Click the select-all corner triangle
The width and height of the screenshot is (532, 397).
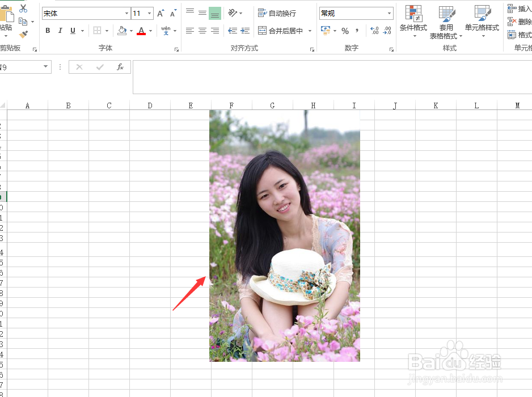3,105
